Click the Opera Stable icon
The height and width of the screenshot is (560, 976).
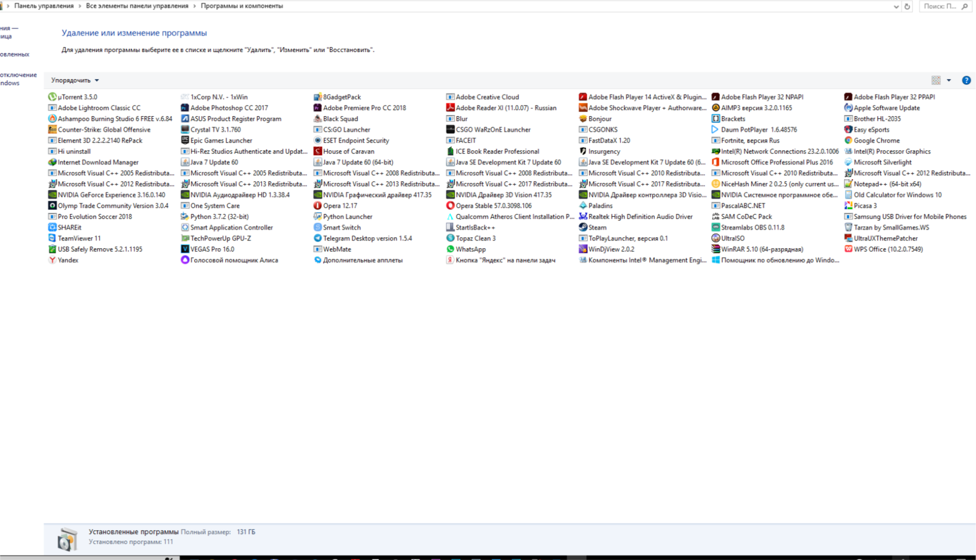[450, 206]
